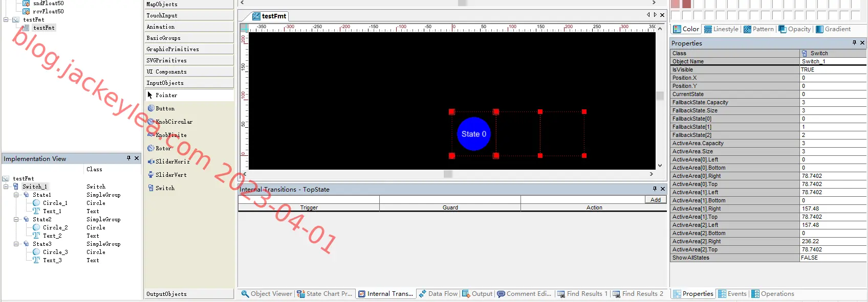Expand the TouchInput palette group
This screenshot has width=868, height=302.
click(189, 15)
